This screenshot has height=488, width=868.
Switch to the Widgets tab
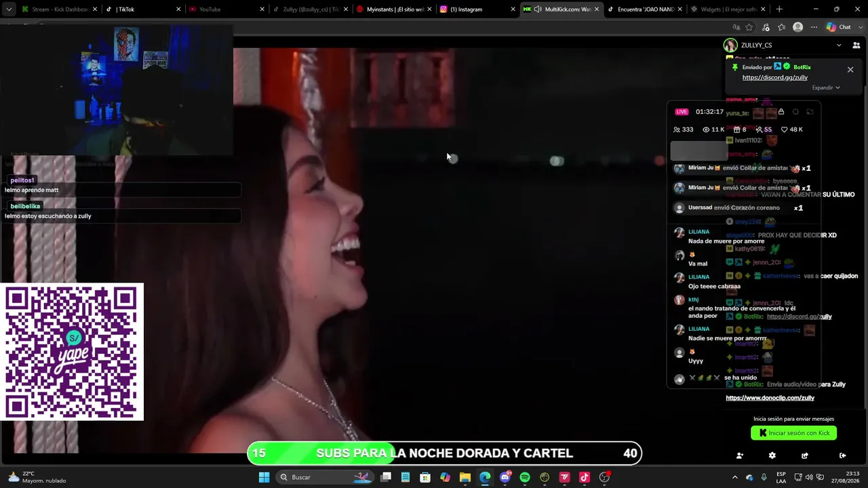(x=728, y=9)
